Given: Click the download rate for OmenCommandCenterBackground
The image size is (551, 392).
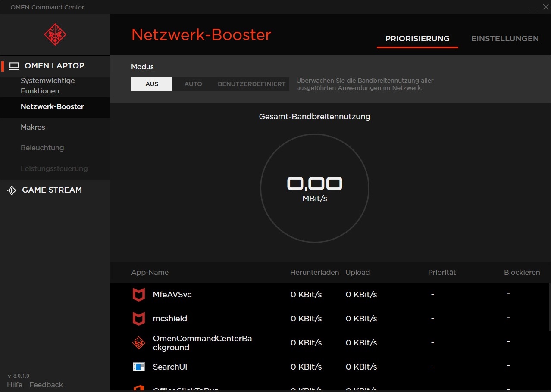Looking at the screenshot, I should [306, 343].
